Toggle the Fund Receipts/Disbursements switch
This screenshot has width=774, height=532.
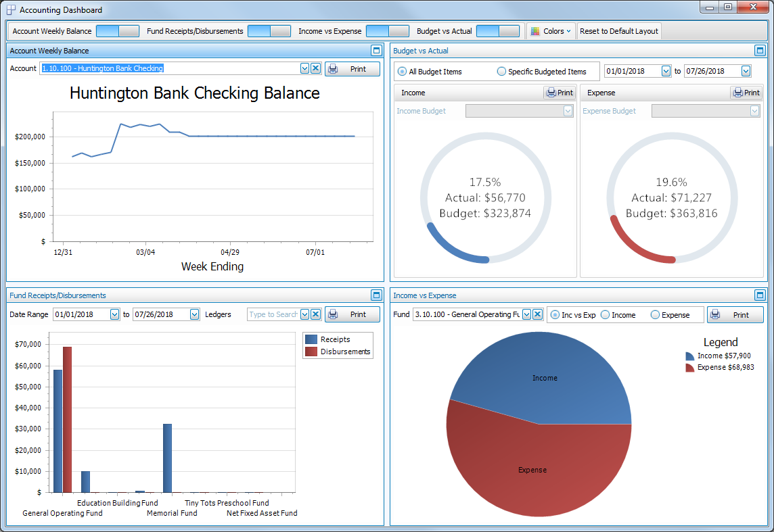point(269,31)
